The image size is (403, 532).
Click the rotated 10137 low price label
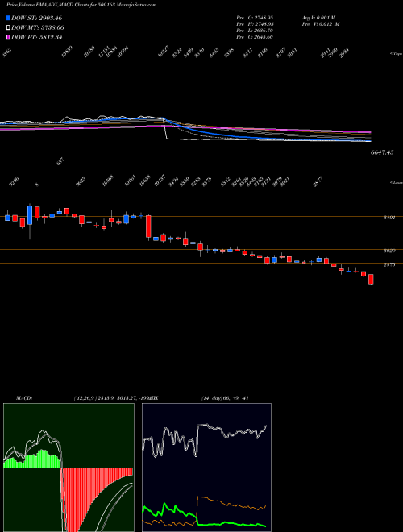[160, 181]
